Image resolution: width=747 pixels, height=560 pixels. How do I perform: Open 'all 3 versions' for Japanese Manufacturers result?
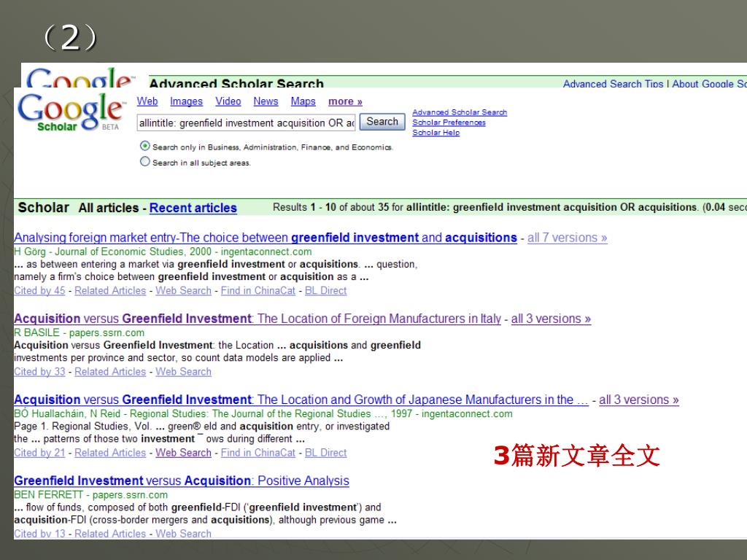(x=638, y=400)
